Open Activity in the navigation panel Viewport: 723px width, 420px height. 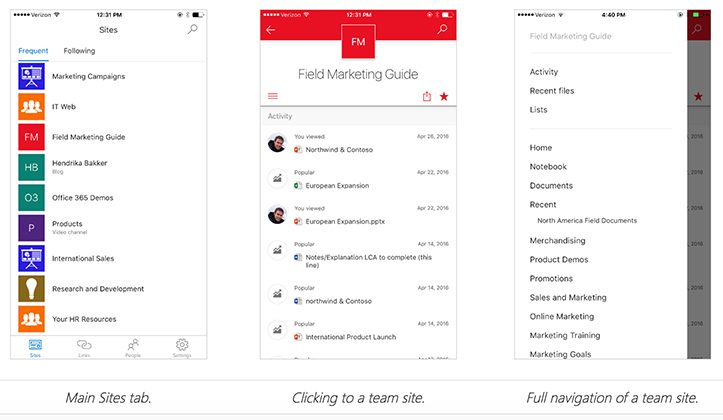pyautogui.click(x=544, y=72)
